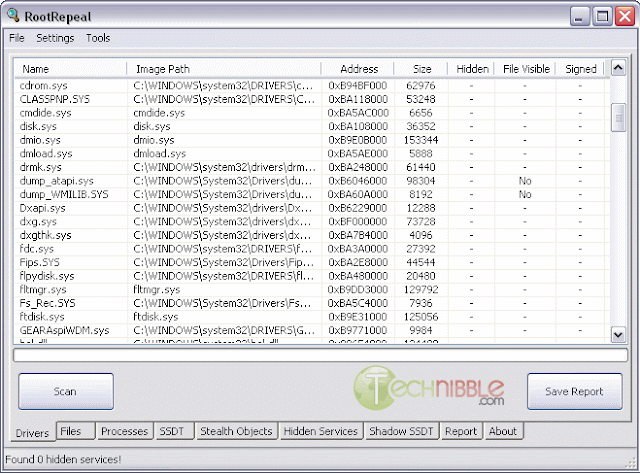This screenshot has width=640, height=474.
Task: Select the dmload.sys driver name
Action: point(46,154)
